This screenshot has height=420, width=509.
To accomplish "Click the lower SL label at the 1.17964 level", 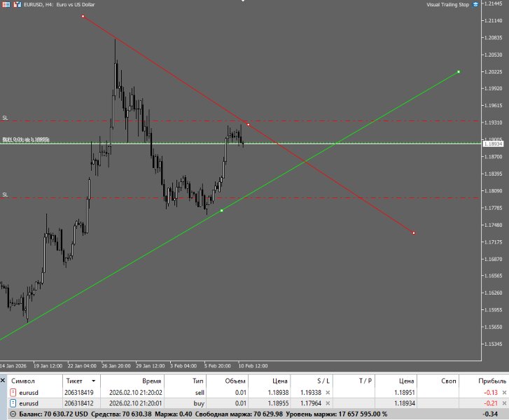I will click(x=5, y=195).
